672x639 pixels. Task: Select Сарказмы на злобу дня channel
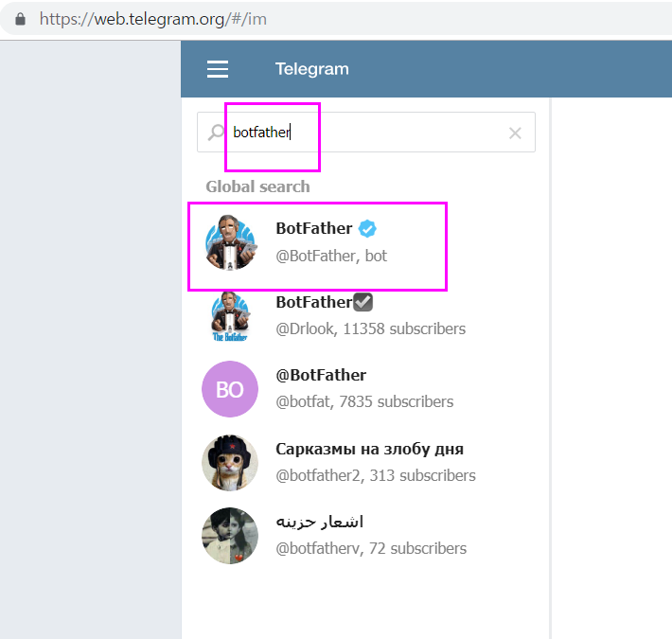[369, 449]
